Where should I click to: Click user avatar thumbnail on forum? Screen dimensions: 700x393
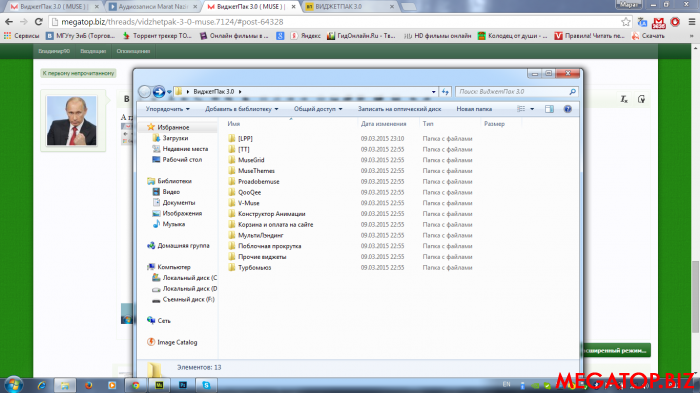coord(72,121)
